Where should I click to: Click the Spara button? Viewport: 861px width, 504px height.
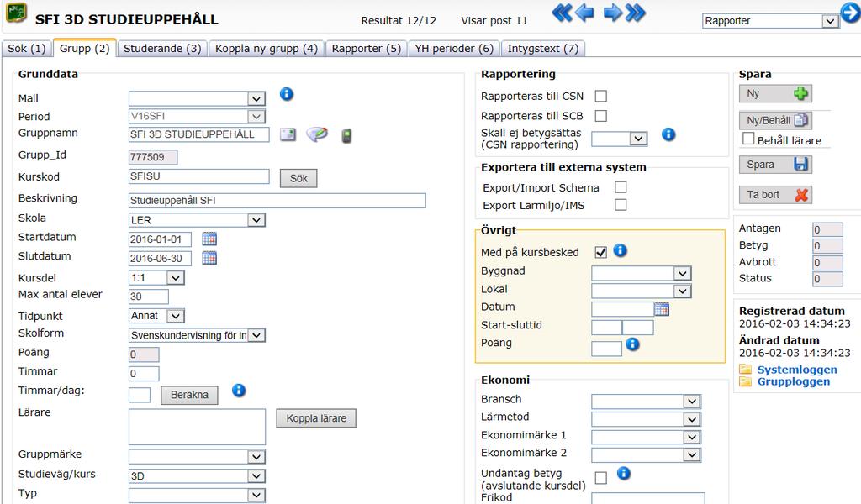pos(775,165)
